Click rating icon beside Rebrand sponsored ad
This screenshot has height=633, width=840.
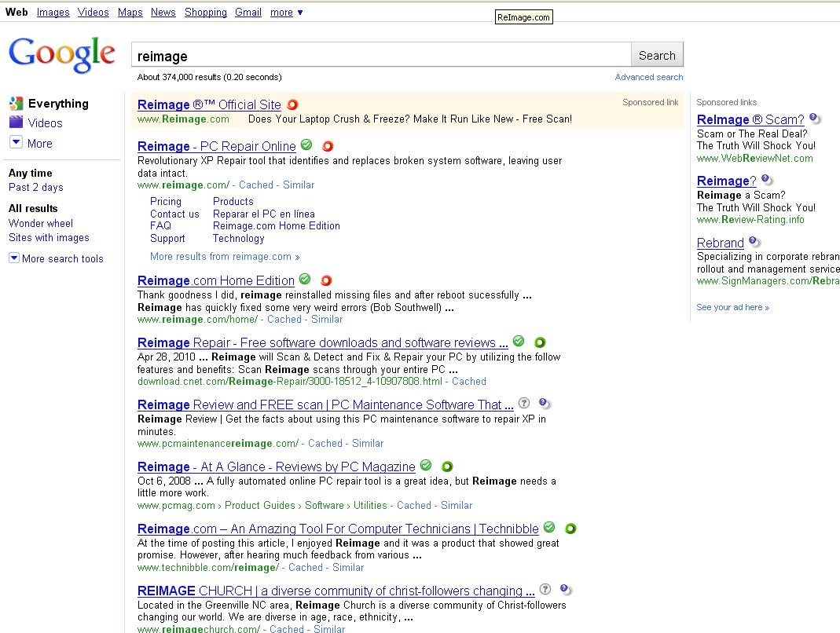tap(754, 242)
